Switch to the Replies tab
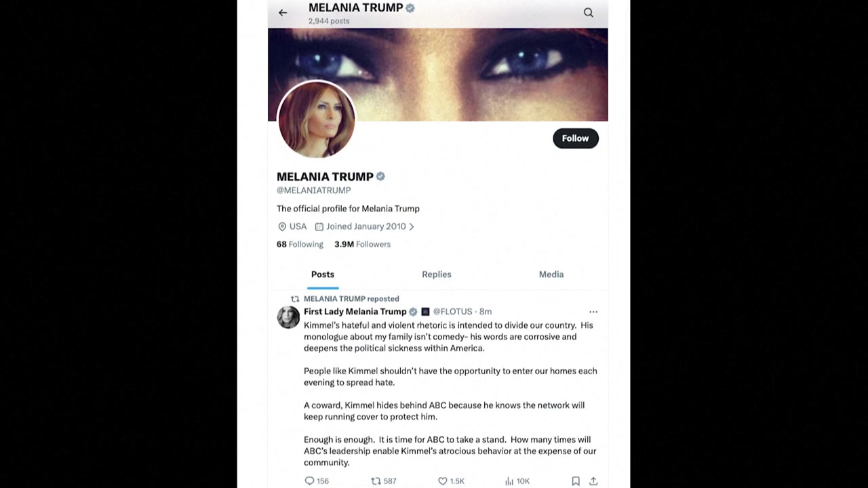This screenshot has width=868, height=488. [436, 274]
